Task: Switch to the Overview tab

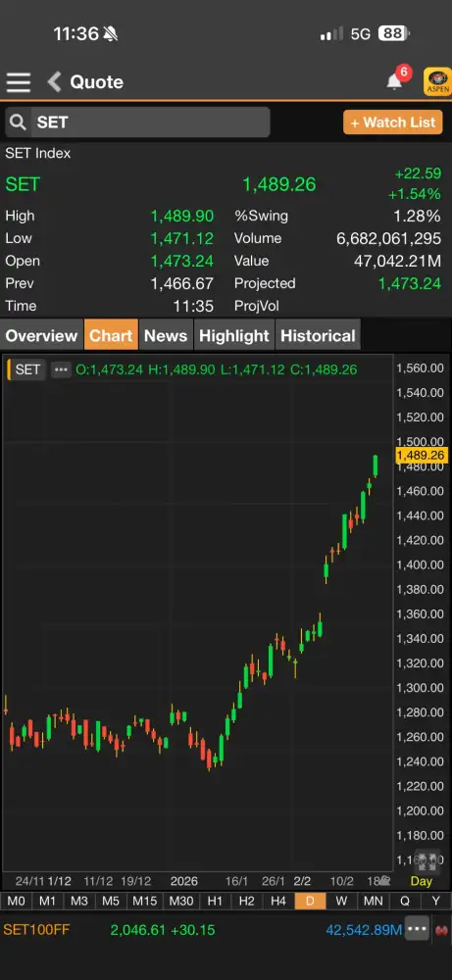Action: 41,335
